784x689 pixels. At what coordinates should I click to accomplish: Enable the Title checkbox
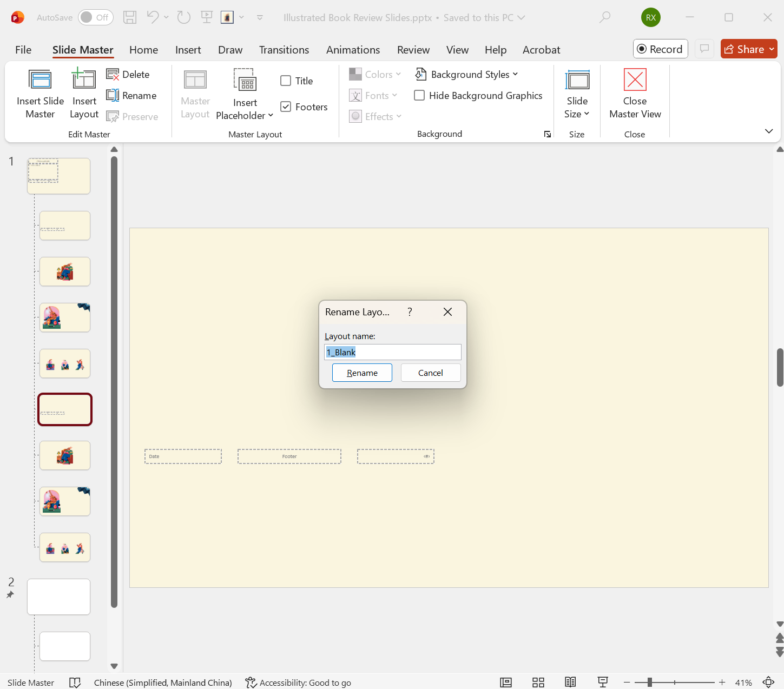click(x=286, y=80)
